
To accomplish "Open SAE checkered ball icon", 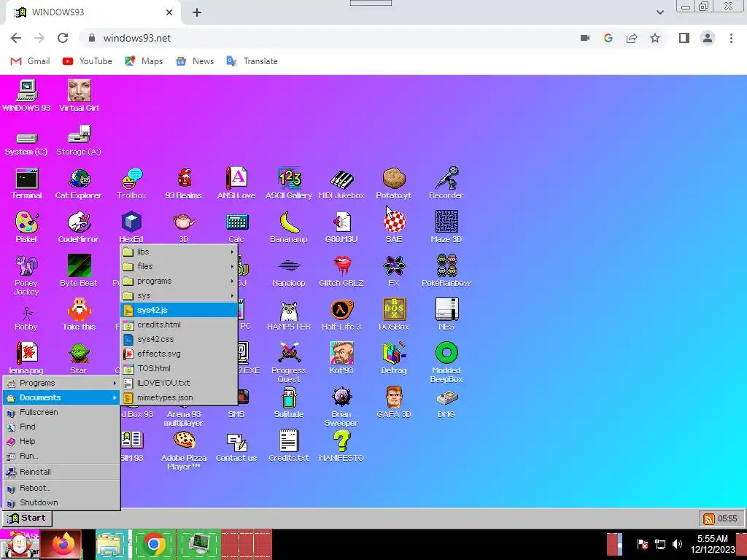I will [394, 227].
